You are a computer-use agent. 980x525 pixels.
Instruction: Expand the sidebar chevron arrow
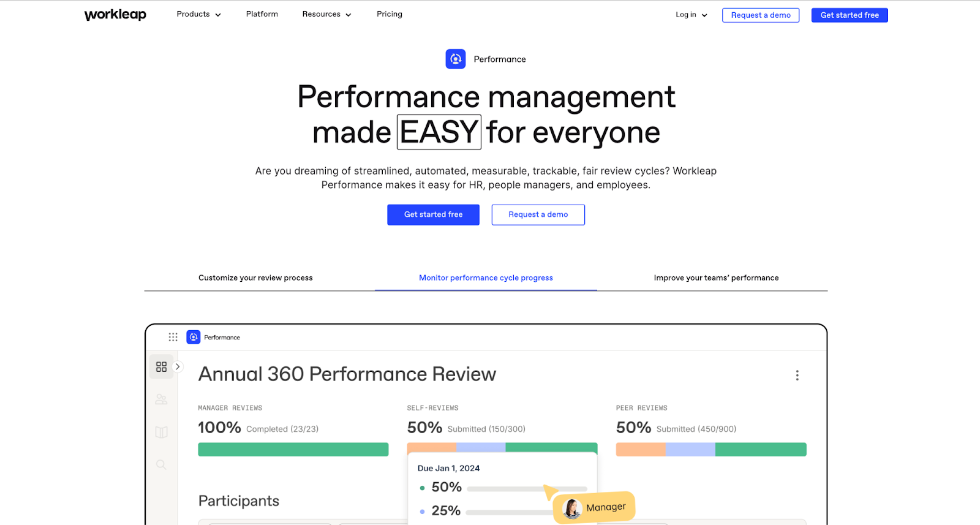[x=178, y=367]
